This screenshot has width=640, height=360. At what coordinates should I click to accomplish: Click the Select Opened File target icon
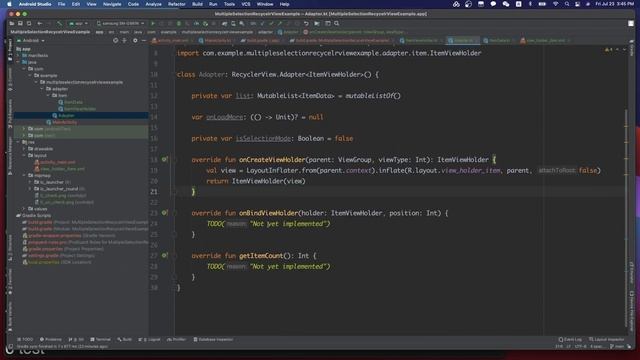pos(116,41)
